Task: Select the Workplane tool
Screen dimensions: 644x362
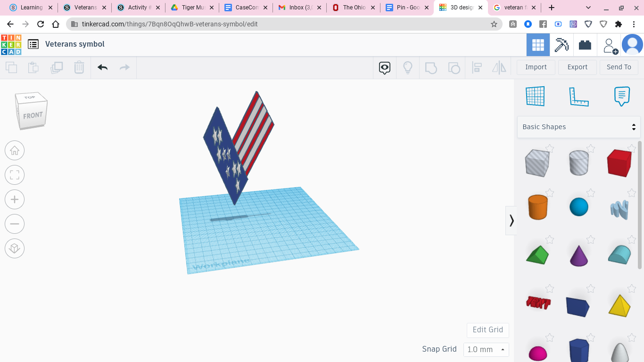Action: [536, 96]
